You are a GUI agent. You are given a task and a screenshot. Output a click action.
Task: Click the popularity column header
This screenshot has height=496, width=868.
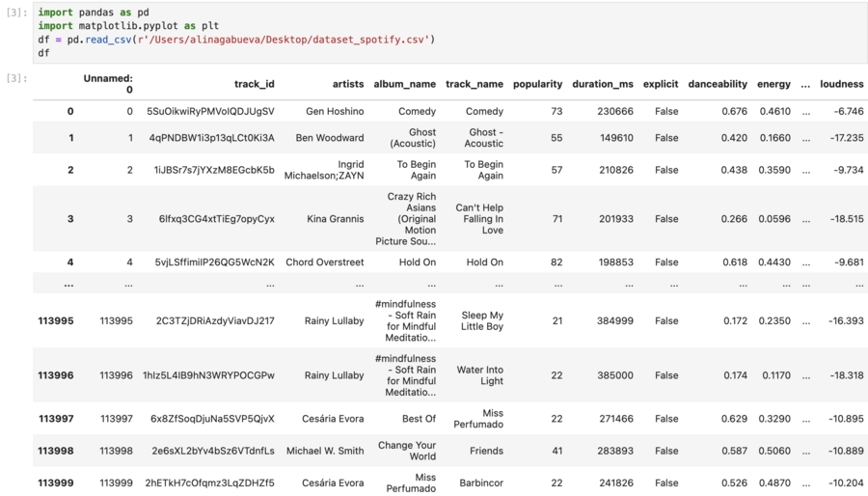click(537, 84)
